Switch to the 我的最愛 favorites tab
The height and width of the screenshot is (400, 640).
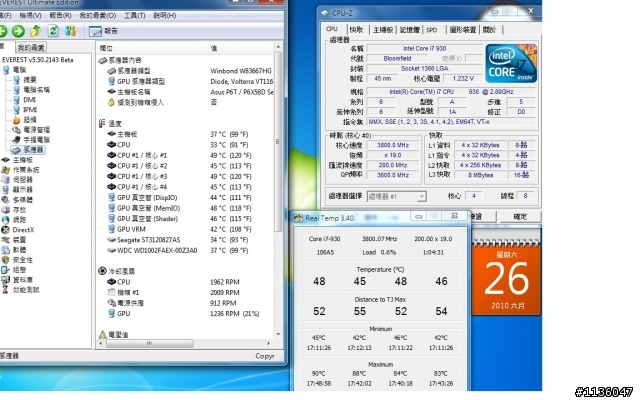tap(31, 47)
